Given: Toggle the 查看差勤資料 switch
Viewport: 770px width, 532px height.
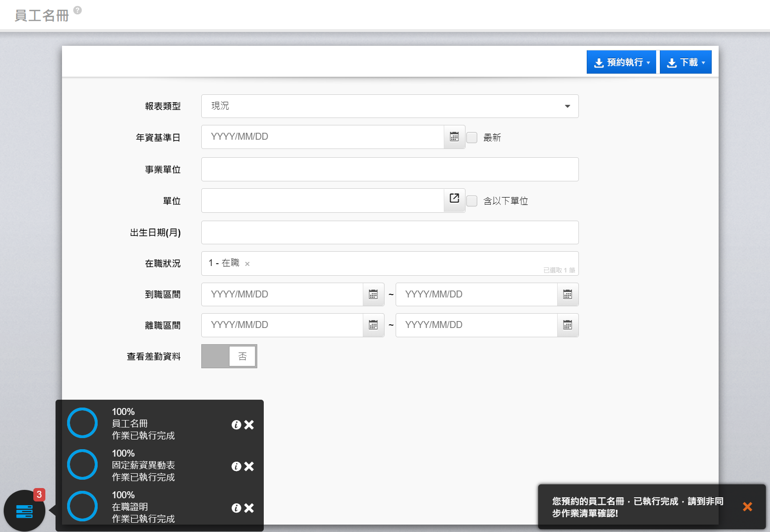Looking at the screenshot, I should [229, 356].
